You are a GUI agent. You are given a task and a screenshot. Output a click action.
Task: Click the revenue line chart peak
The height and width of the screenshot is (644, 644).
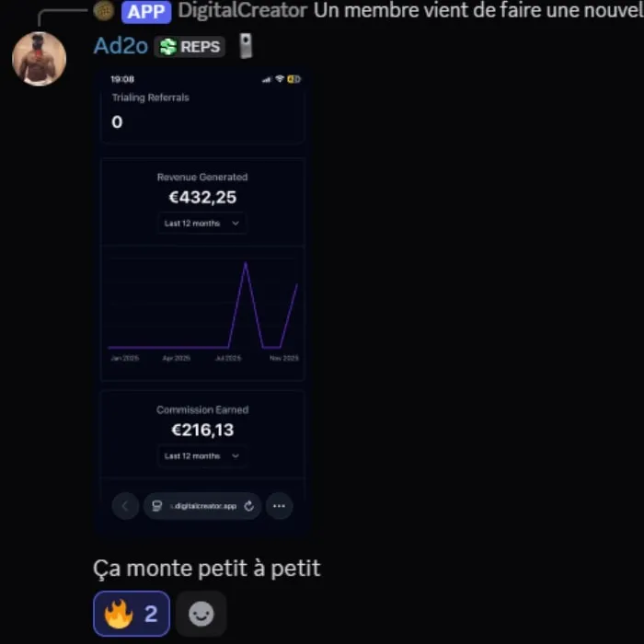click(246, 263)
